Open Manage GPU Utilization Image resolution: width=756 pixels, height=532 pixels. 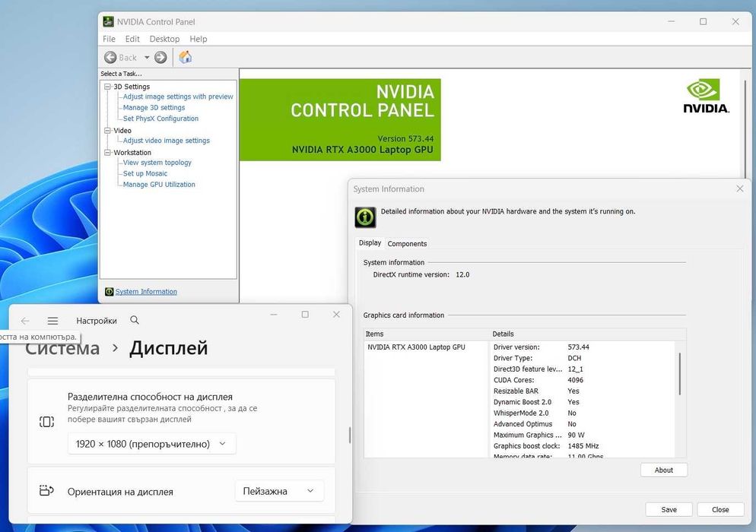point(159,185)
